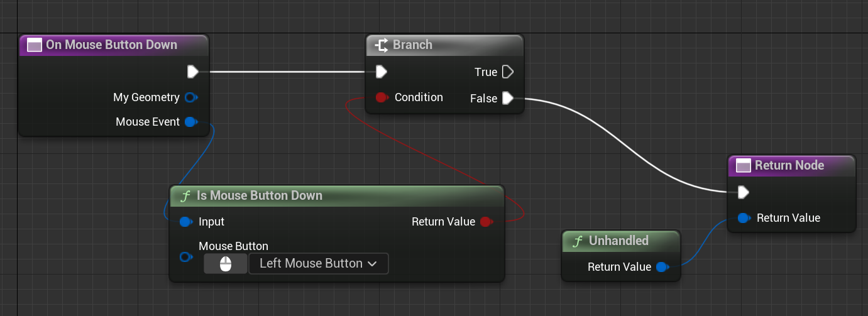Click the Is Mouse Button Down function icon
Viewport: 868px width, 316px height.
coord(185,195)
